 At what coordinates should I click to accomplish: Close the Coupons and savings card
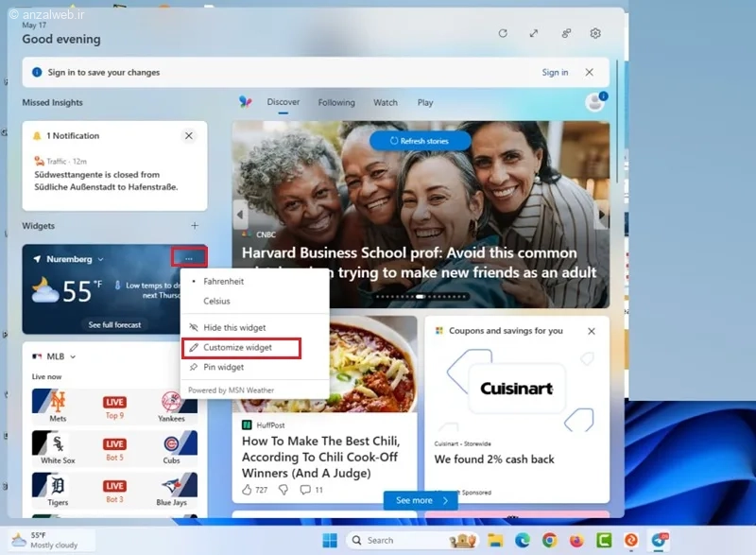pyautogui.click(x=592, y=331)
